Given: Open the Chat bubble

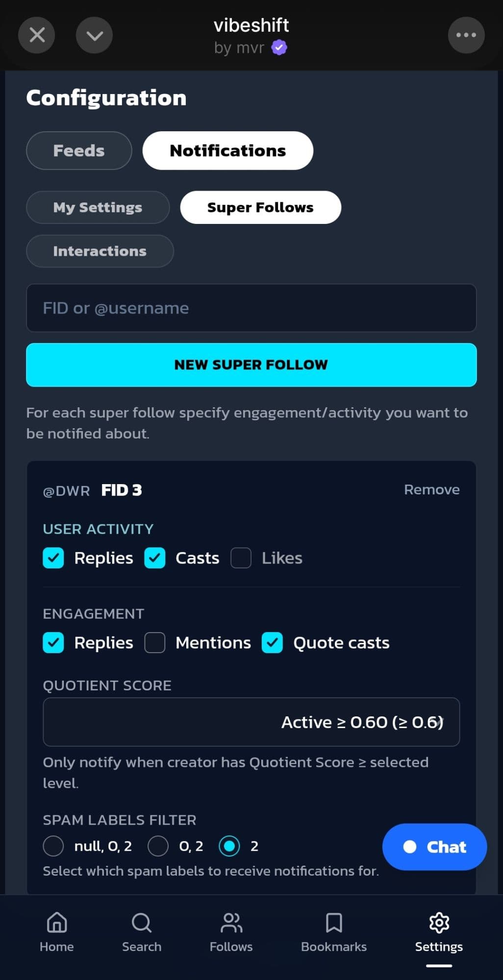Looking at the screenshot, I should [x=433, y=847].
